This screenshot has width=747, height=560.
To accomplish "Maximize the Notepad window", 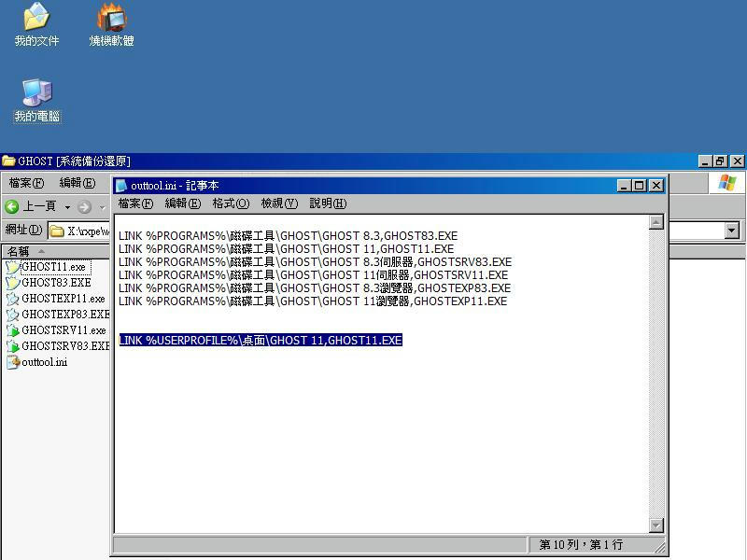I will click(640, 185).
